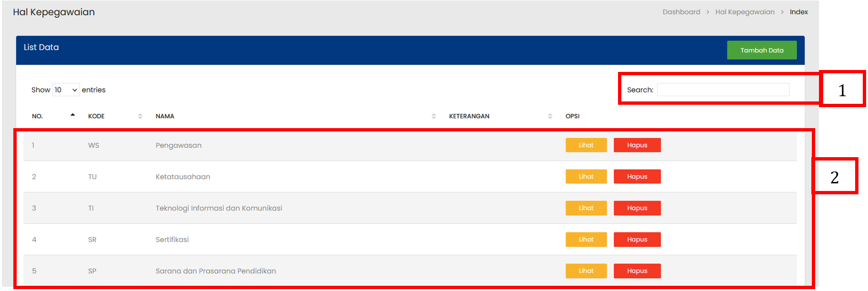This screenshot has height=291, width=868.
Task: Open the Show entries dropdown
Action: (66, 90)
